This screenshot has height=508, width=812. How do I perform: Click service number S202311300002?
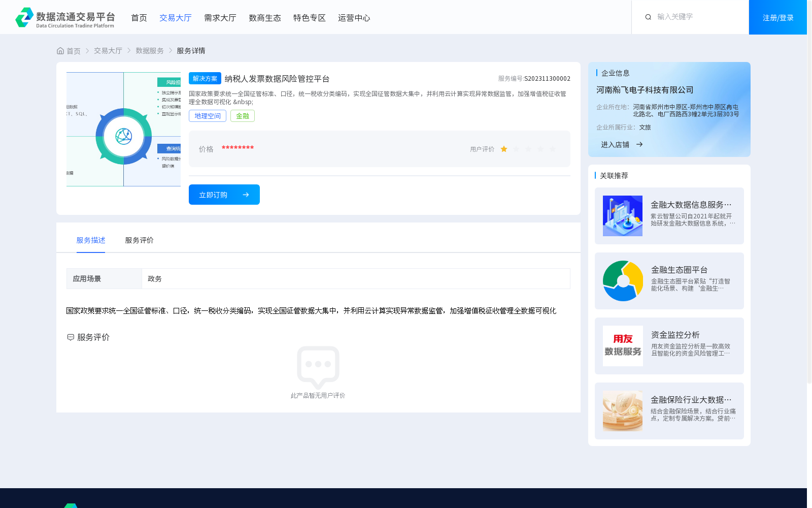click(548, 79)
